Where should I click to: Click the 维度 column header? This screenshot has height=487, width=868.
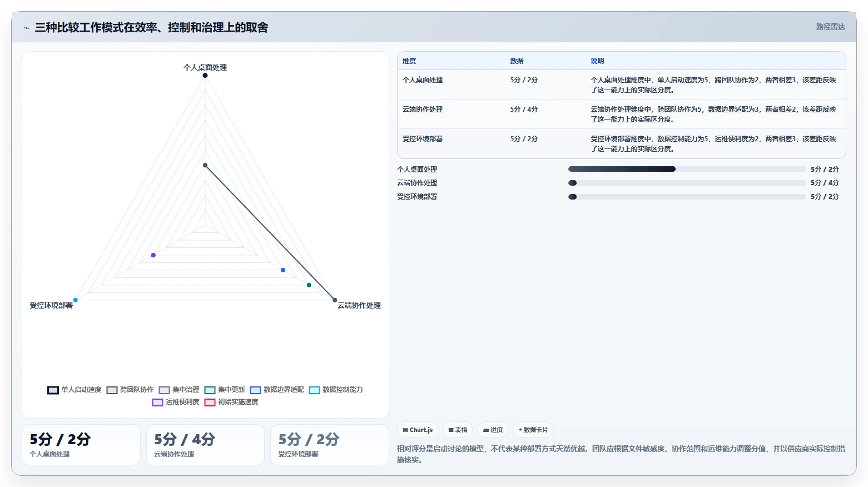pos(409,61)
